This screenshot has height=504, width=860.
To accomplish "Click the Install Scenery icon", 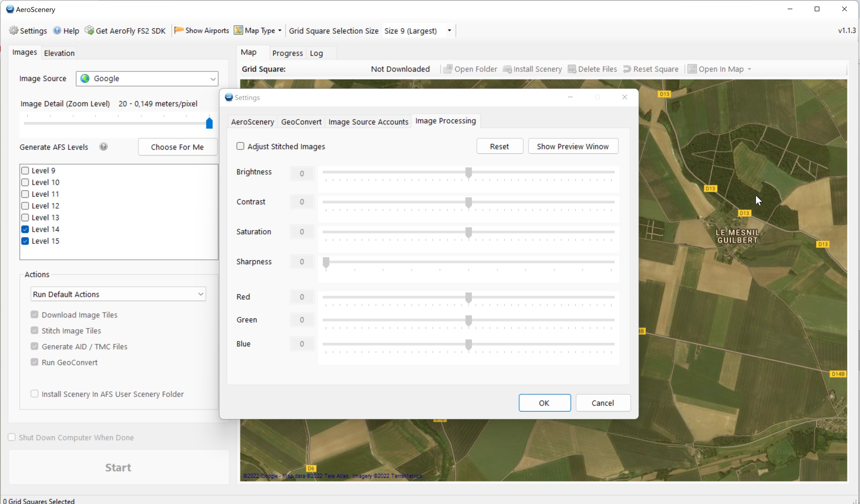I will (507, 68).
